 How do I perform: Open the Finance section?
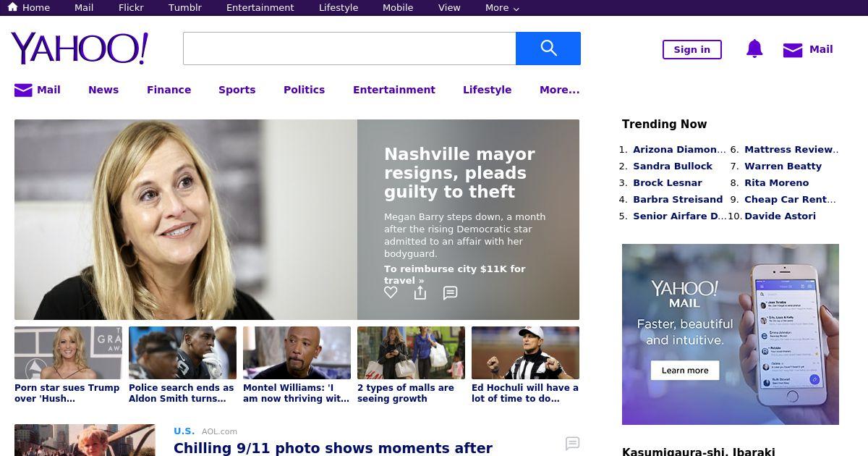(x=169, y=90)
